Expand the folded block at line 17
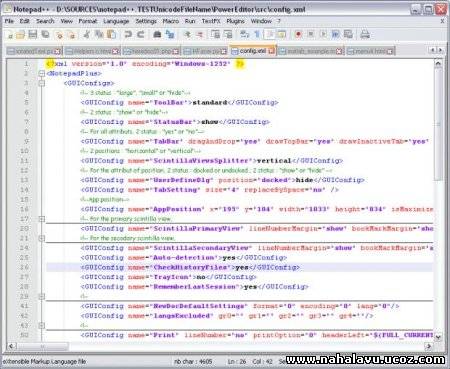This screenshot has width=450, height=369. (x=42, y=219)
